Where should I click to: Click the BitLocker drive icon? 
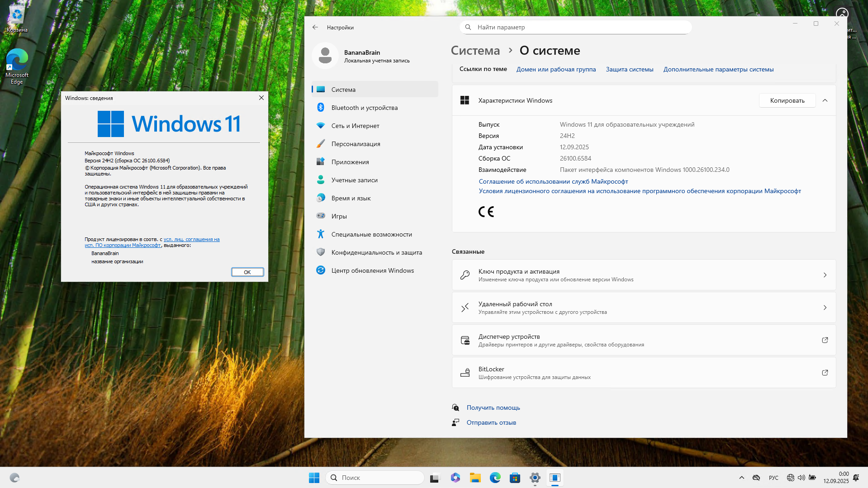[465, 373]
